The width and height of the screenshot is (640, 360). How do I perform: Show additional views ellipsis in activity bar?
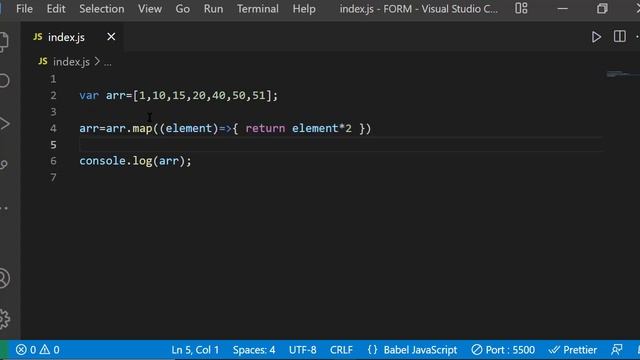[4, 208]
